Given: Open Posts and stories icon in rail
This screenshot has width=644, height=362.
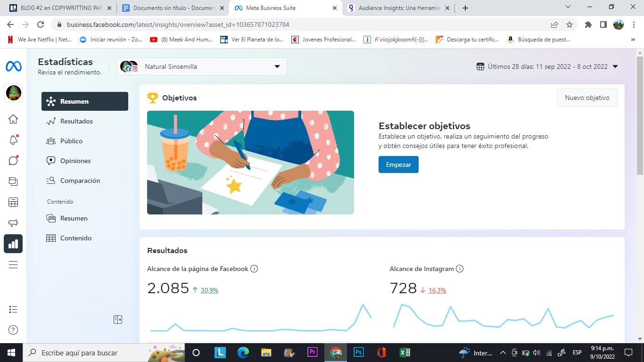Looking at the screenshot, I should (x=13, y=181).
